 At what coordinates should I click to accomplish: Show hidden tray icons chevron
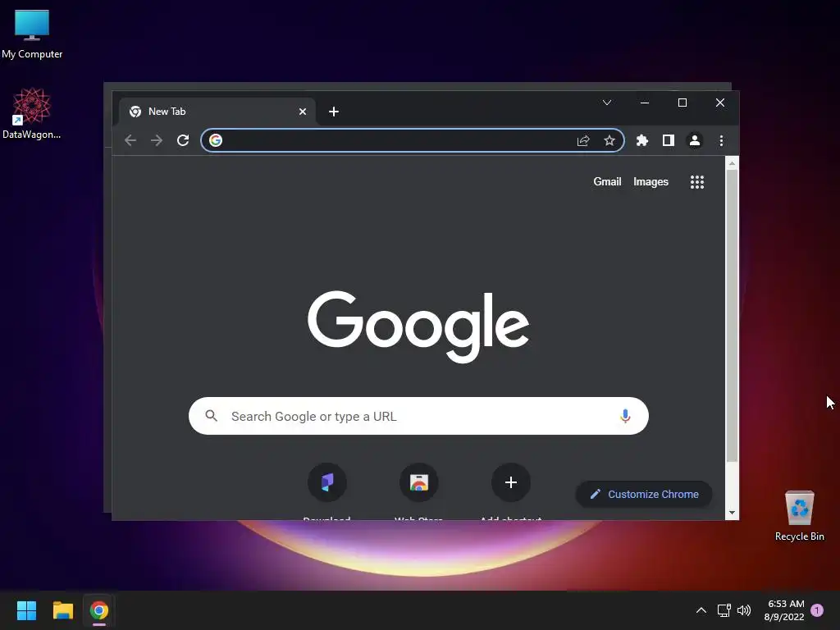click(701, 610)
